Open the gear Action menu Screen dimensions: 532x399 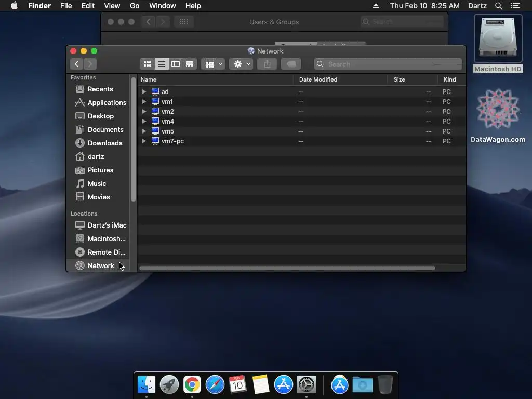241,64
